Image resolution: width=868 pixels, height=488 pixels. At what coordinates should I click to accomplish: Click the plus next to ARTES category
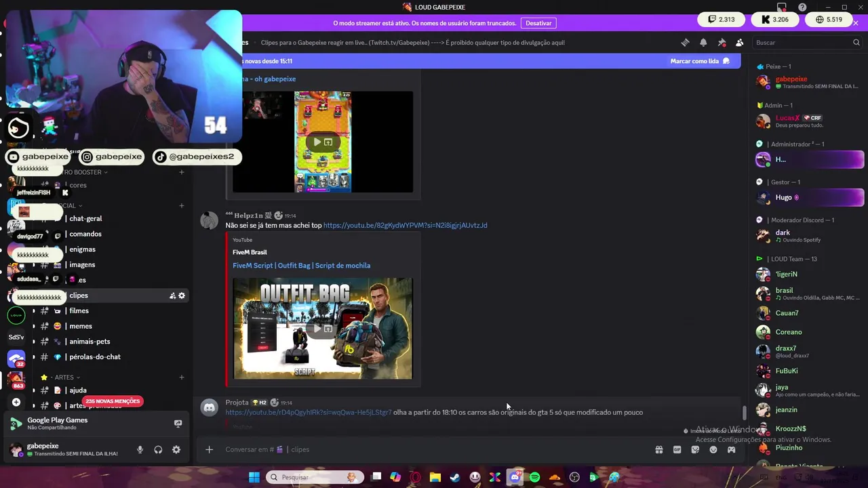pos(182,378)
